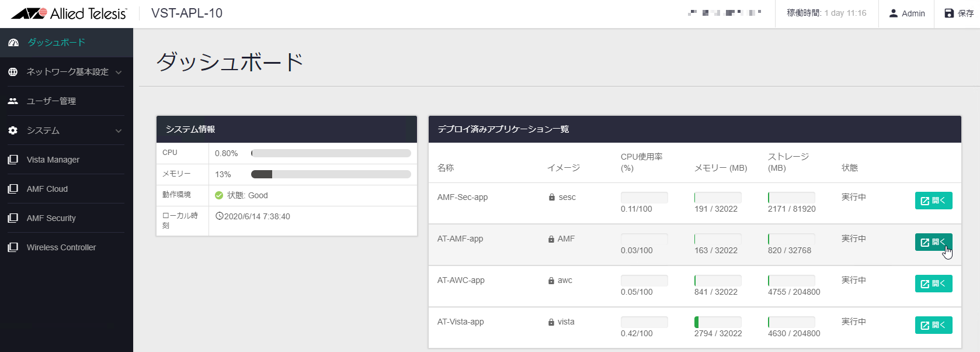Click AT-AWC-app memory value 841 / 32022
Screen dimensions: 980x352
716,292
